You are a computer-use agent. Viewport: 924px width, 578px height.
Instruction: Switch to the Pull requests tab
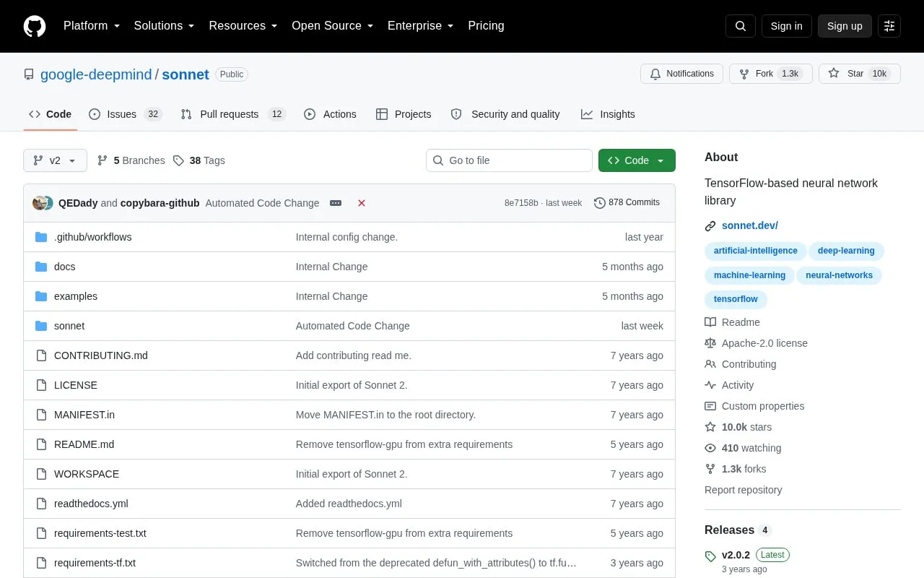pos(233,114)
